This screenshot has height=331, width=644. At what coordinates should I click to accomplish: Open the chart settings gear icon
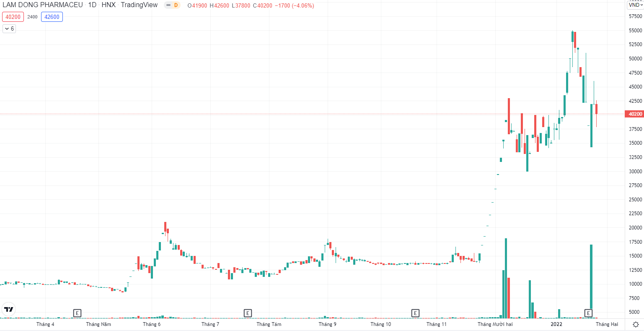pyautogui.click(x=636, y=324)
